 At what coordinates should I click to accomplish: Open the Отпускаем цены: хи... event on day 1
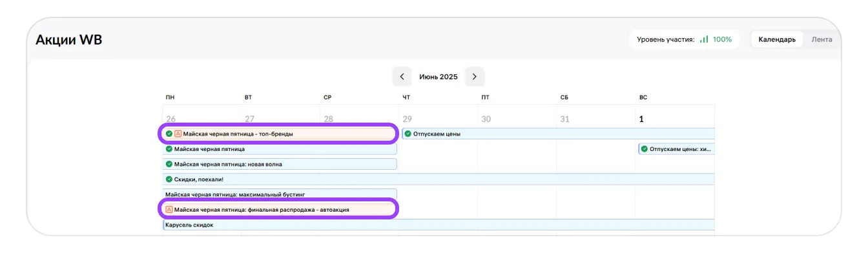tap(677, 149)
